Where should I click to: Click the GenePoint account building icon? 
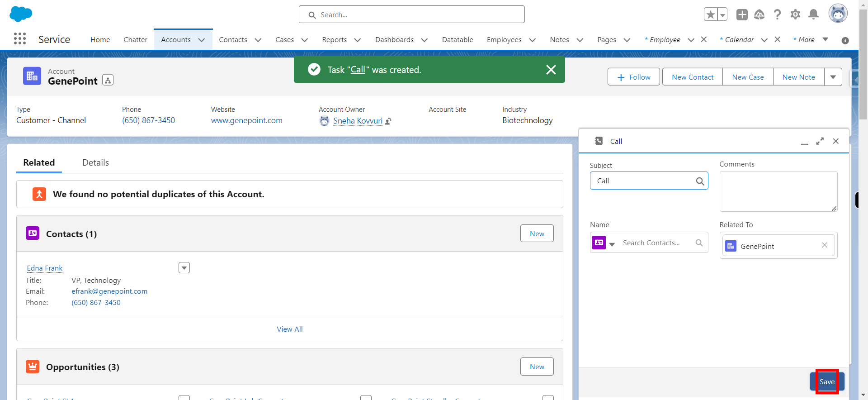click(32, 76)
